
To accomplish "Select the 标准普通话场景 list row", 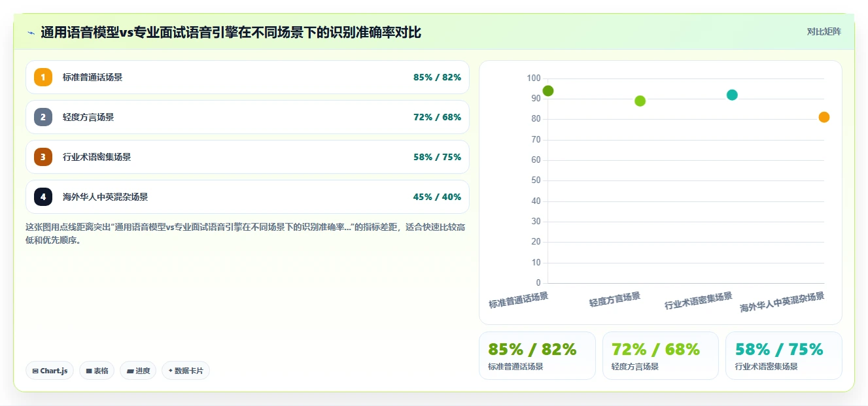I will click(x=247, y=77).
